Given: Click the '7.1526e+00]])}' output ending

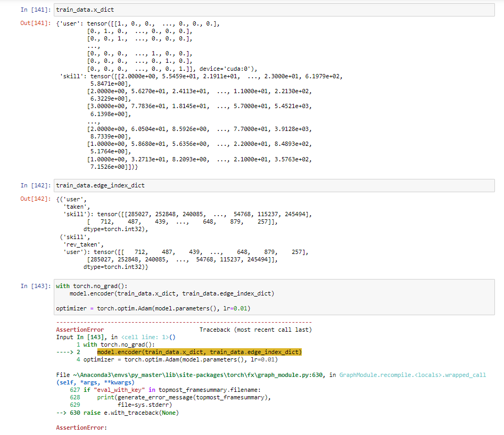Looking at the screenshot, I should [114, 167].
